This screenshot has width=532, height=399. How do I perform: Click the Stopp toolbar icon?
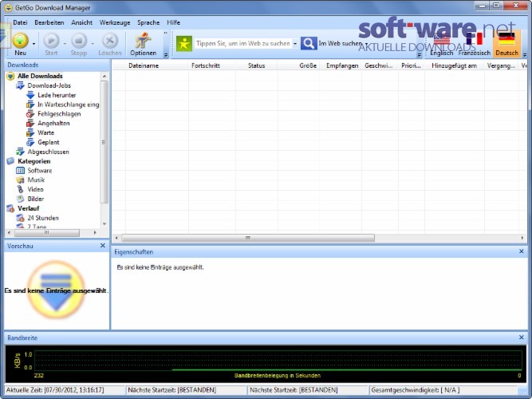[79, 41]
